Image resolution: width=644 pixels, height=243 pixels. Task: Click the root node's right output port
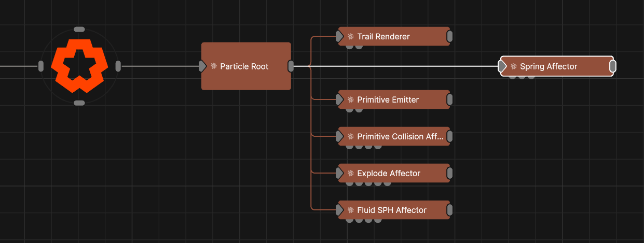tap(118, 66)
